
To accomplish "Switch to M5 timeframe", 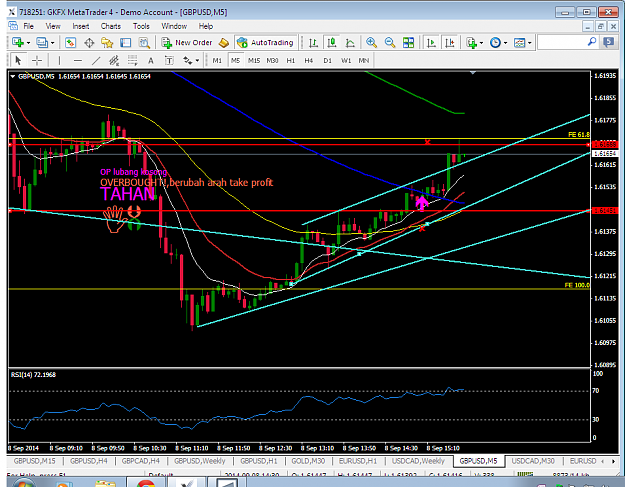I will (236, 61).
